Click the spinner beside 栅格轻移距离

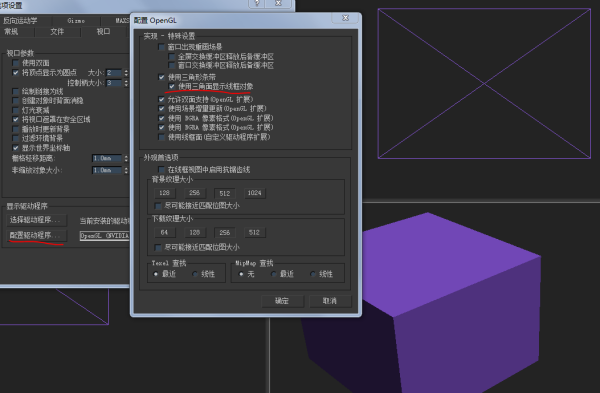[126, 158]
